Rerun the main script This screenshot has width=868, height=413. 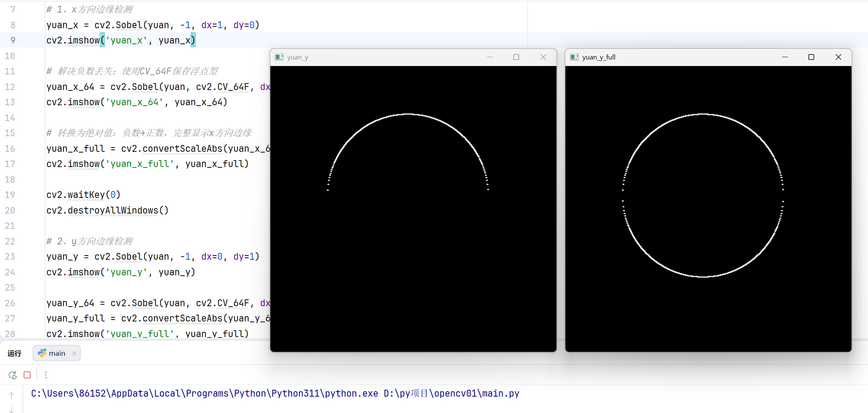click(x=13, y=375)
